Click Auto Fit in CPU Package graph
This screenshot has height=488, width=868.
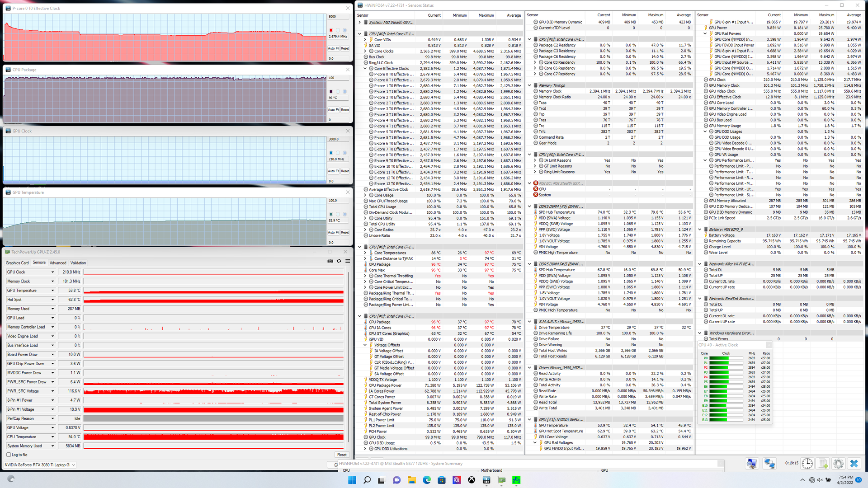click(333, 110)
